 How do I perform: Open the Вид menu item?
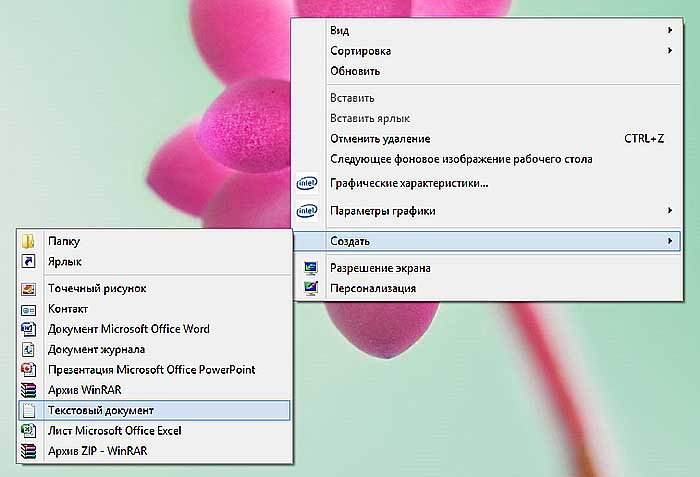point(488,30)
